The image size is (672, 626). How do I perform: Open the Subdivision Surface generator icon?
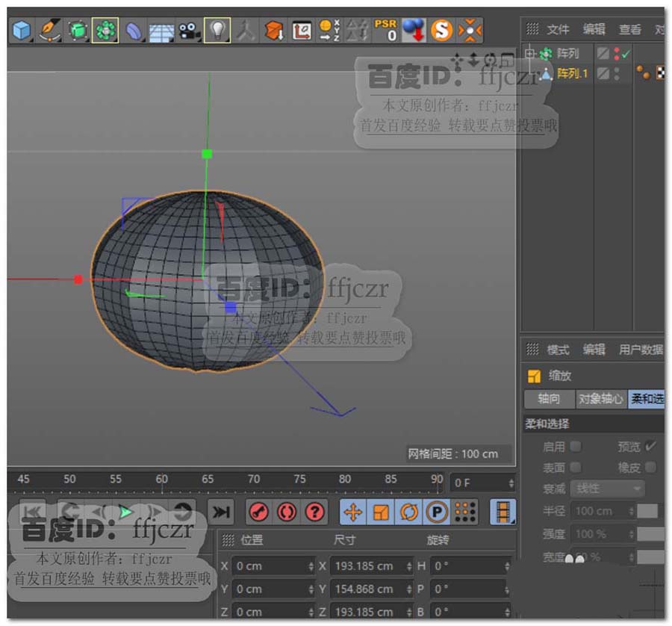[x=78, y=31]
